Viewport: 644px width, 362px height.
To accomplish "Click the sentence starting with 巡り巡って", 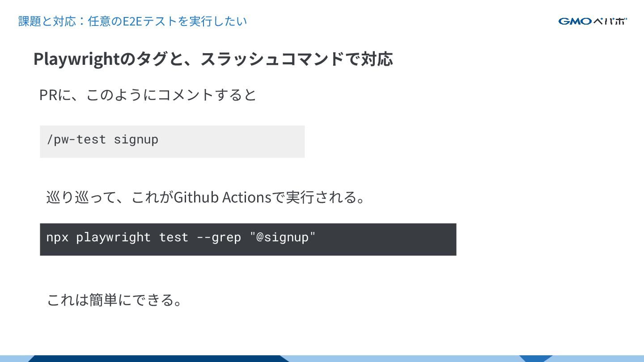I will pos(206,197).
